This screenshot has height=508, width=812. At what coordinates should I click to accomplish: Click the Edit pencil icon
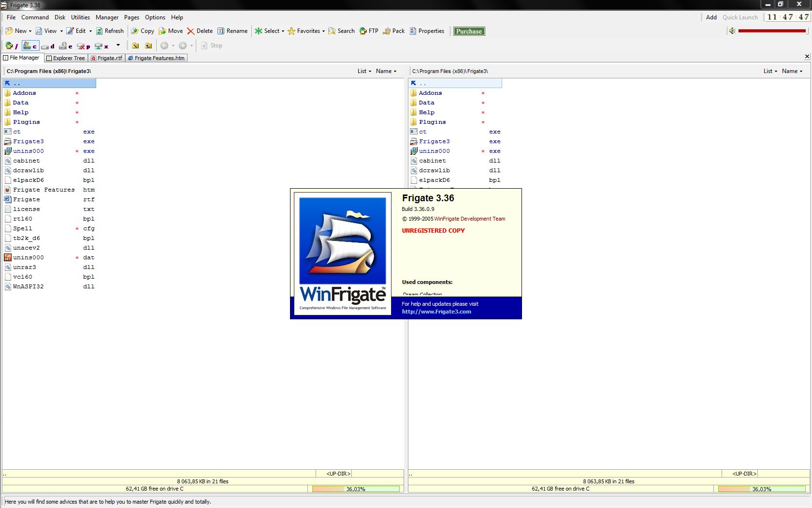click(70, 31)
